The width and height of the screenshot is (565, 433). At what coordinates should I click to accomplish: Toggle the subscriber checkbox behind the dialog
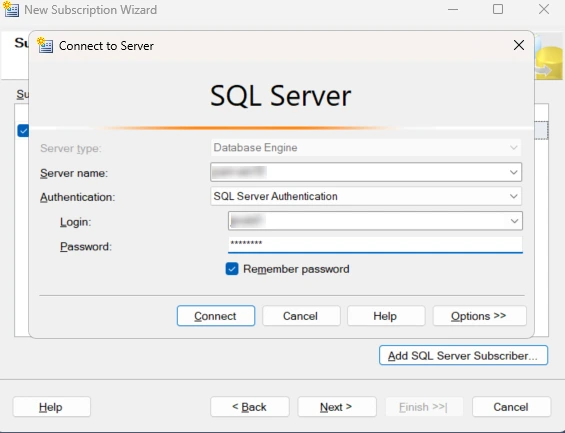coord(23,131)
